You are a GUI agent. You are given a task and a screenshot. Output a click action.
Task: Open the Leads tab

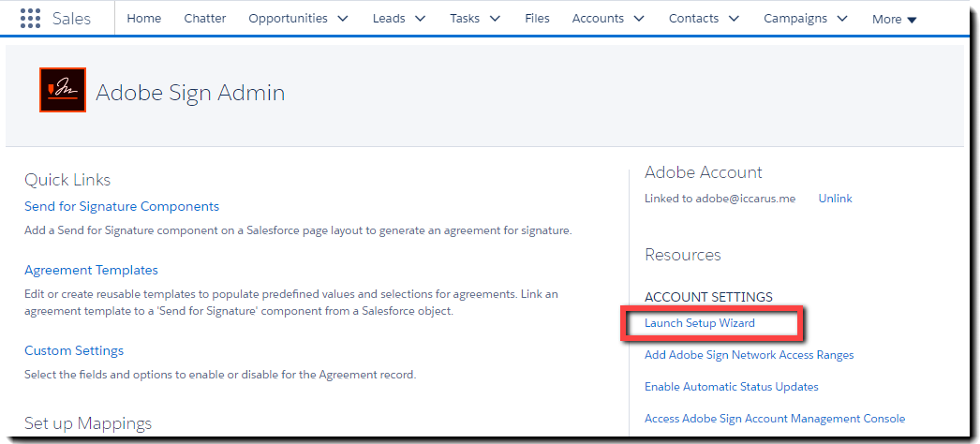pos(389,19)
